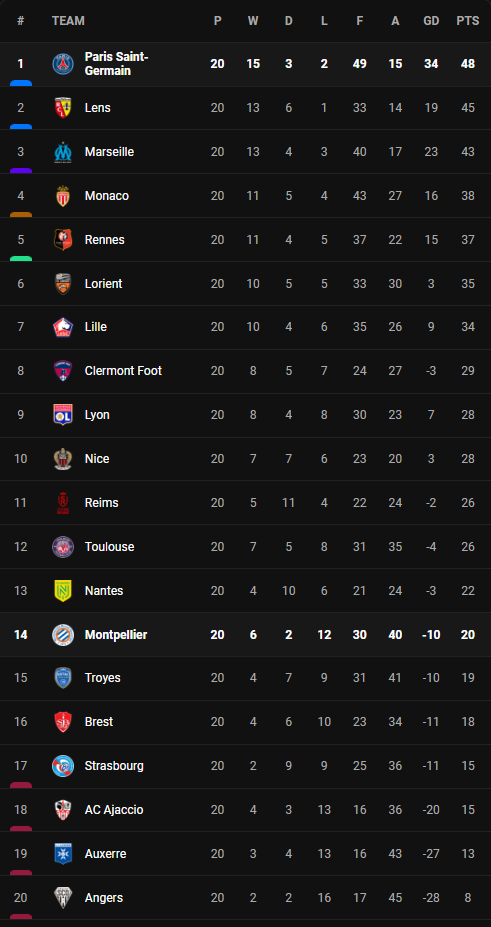Open the Clermont Foot team link
The height and width of the screenshot is (927, 491).
point(123,371)
